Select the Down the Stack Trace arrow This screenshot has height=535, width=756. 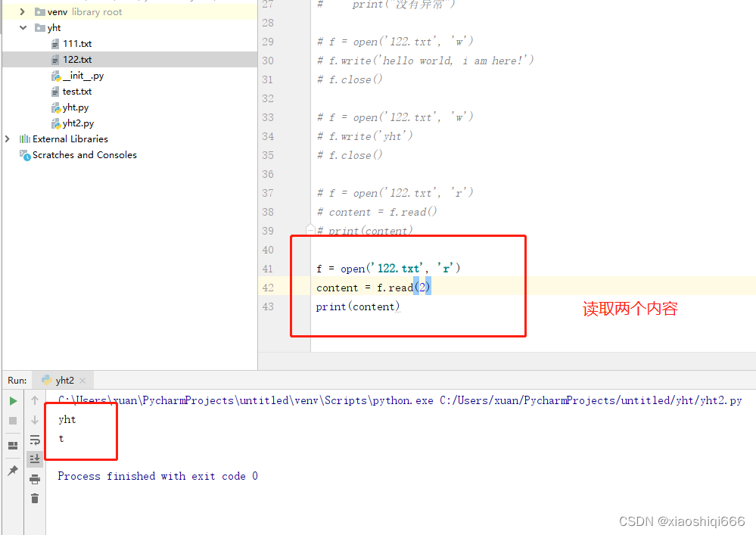35,421
